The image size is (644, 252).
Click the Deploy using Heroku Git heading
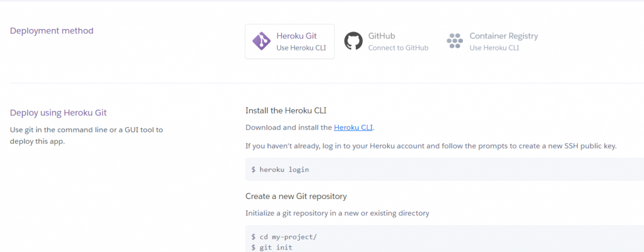point(58,113)
